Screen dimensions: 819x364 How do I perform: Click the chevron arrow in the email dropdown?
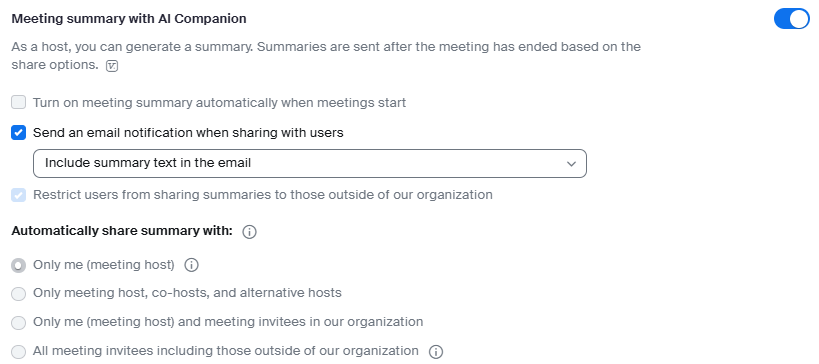point(571,164)
